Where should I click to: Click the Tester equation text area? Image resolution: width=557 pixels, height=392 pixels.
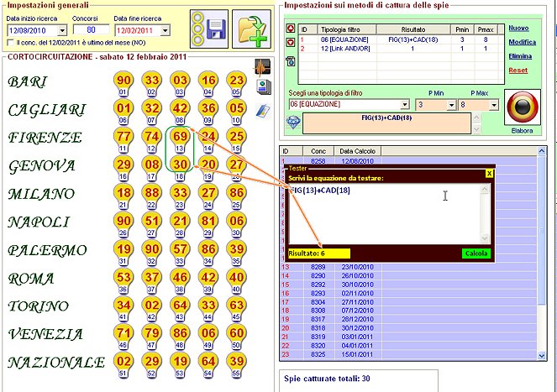[x=385, y=213]
